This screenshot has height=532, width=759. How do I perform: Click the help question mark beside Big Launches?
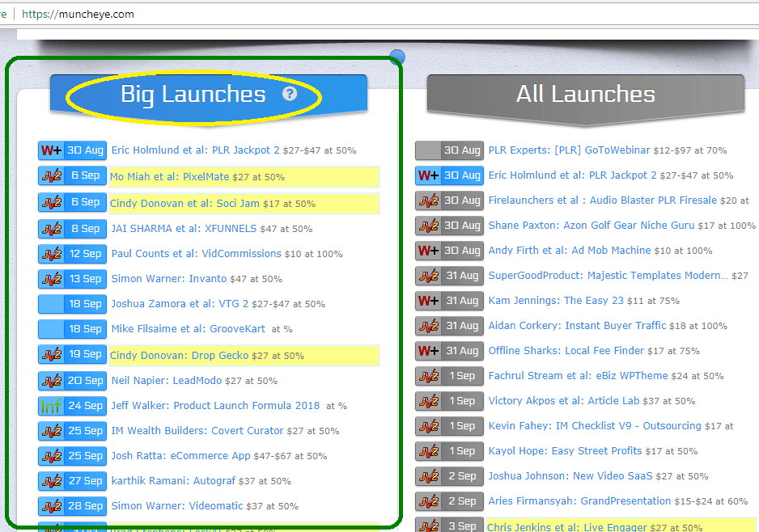coord(290,93)
